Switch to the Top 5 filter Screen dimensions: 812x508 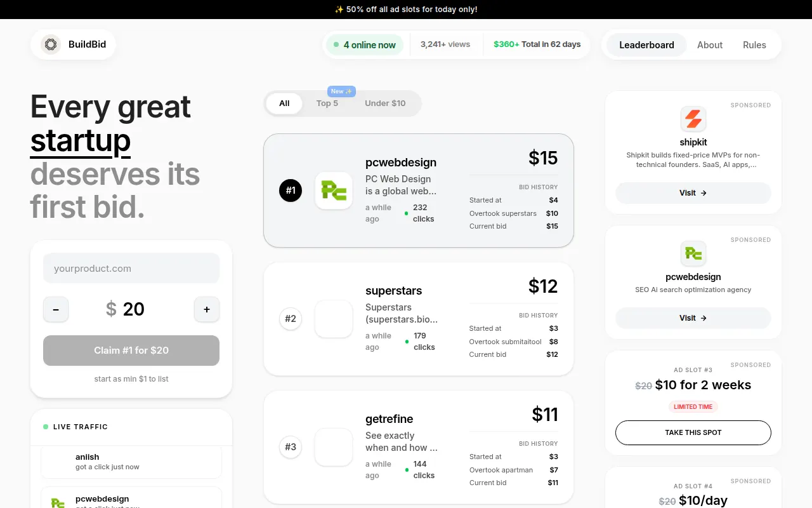point(327,104)
